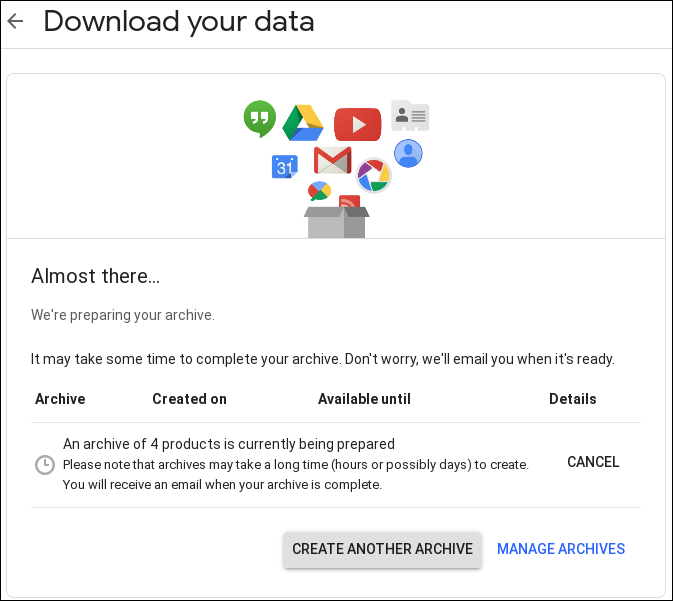Click the red YouTube play icon
Viewport: 673px width, 601px height.
(358, 124)
